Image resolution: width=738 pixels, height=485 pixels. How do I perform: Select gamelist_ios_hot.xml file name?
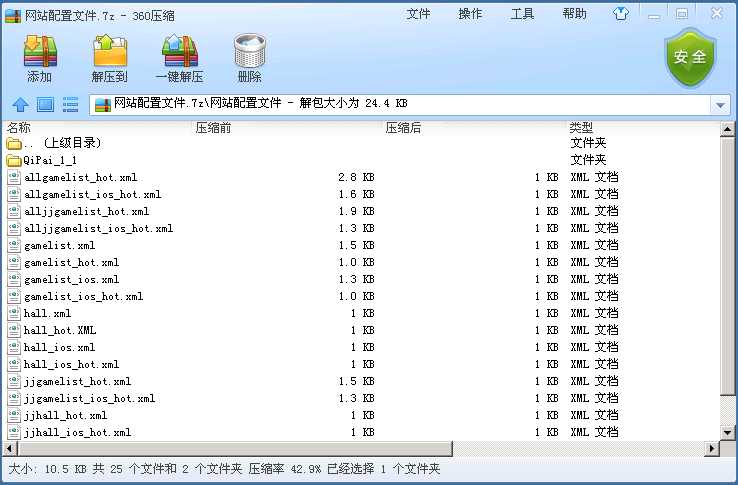(x=84, y=296)
